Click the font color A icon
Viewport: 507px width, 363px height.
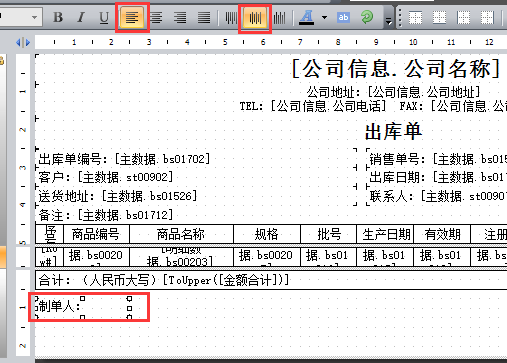307,17
